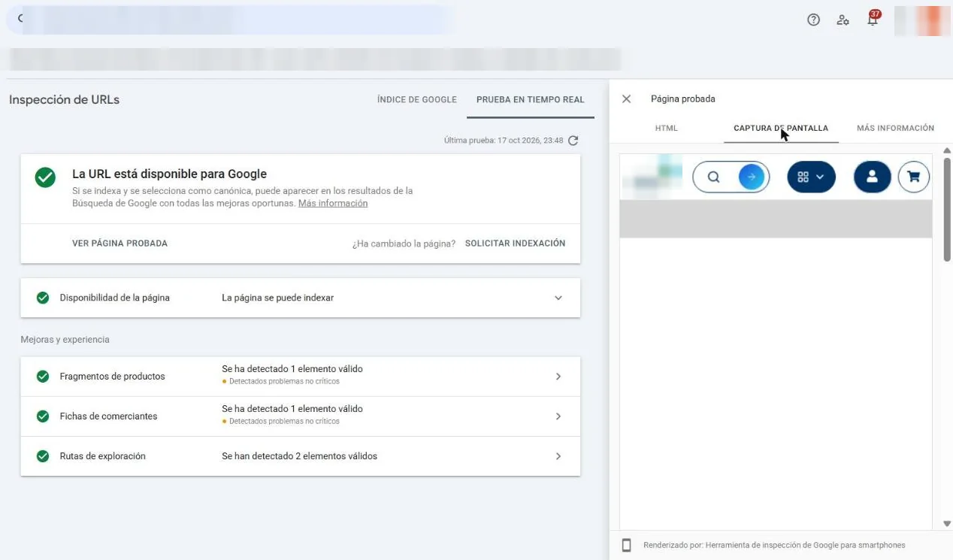Screen dimensions: 953x560
Task: Click green check beside URL está disponible
Action: [x=45, y=177]
